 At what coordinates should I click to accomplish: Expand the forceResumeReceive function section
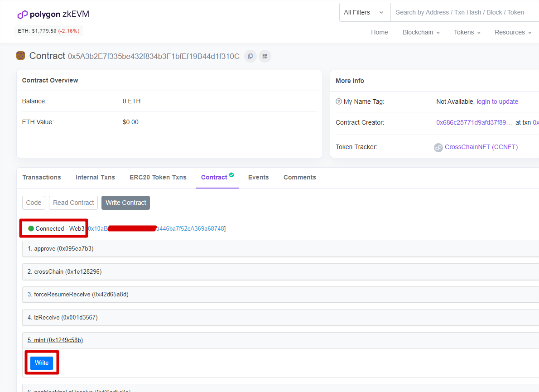[x=280, y=295]
